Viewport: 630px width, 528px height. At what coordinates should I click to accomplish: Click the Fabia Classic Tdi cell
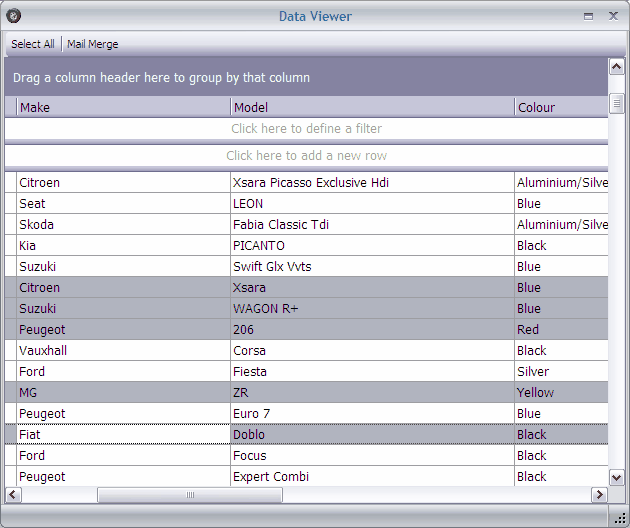click(372, 224)
